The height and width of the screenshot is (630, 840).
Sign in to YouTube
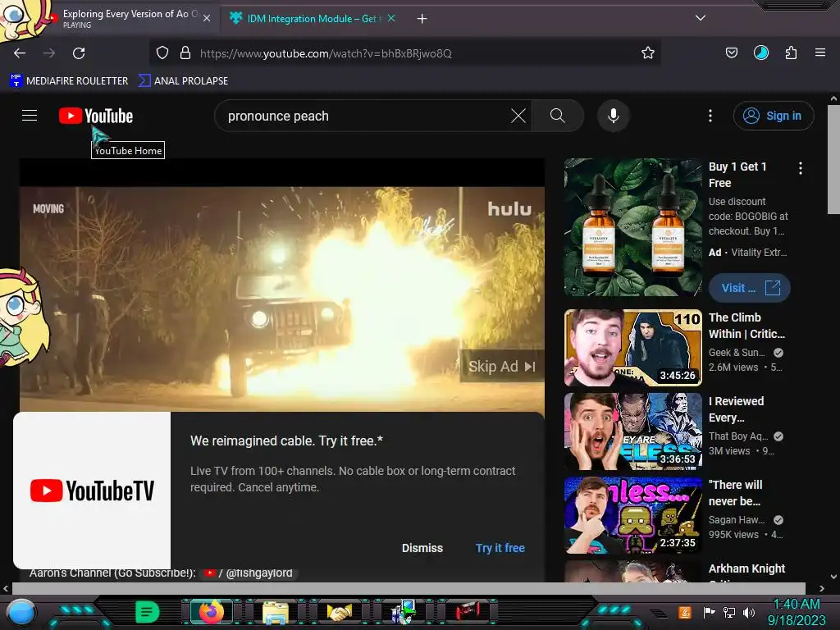pyautogui.click(x=773, y=116)
